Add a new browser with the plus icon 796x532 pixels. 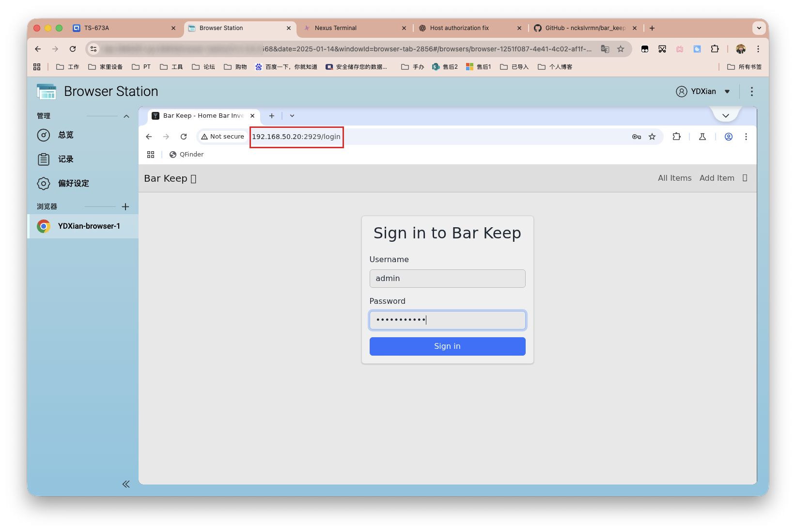tap(125, 207)
